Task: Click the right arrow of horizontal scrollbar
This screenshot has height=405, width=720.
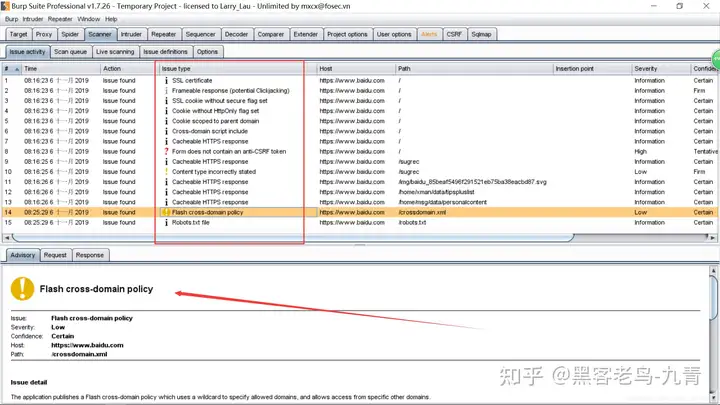Action: (x=712, y=237)
